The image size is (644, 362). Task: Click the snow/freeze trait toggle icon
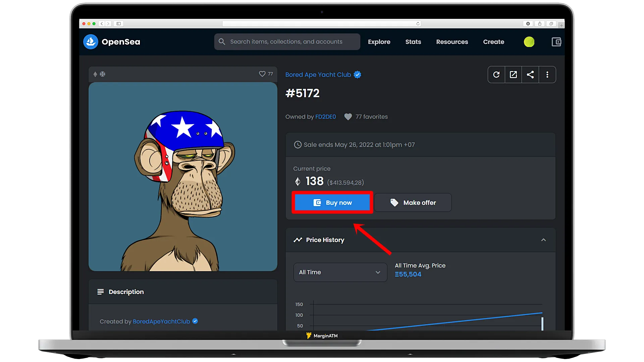pos(103,74)
